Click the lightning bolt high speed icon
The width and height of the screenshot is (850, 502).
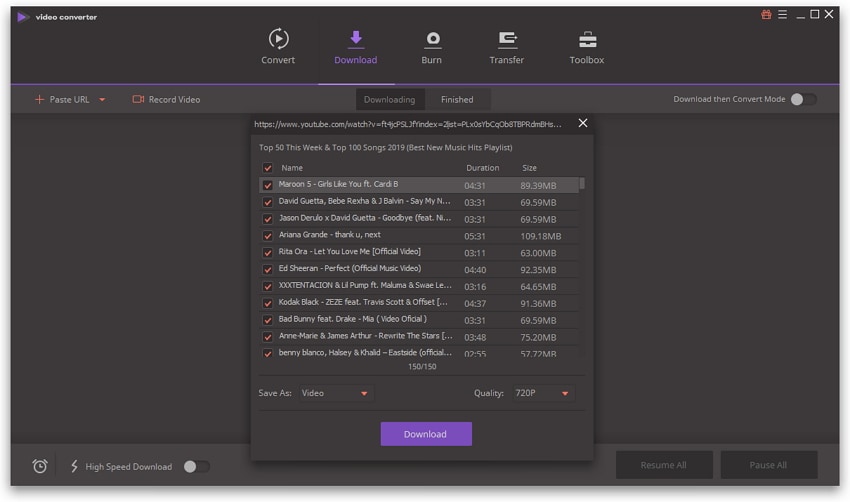point(74,466)
